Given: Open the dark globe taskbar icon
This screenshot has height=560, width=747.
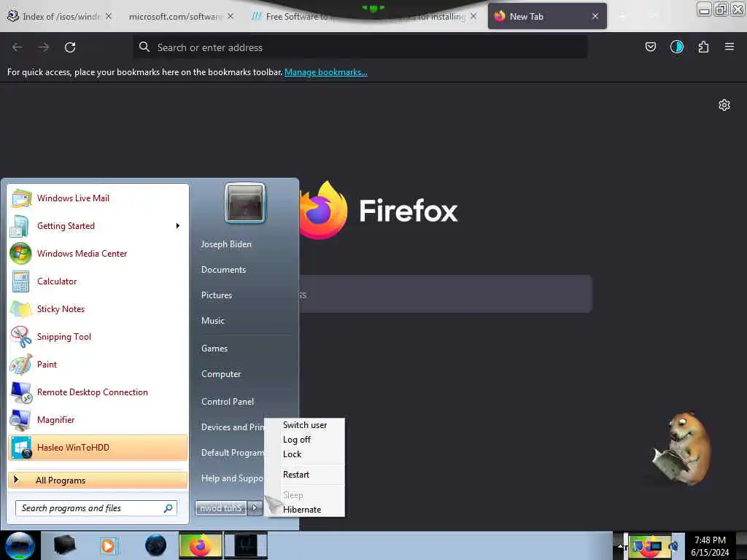Looking at the screenshot, I should tap(156, 545).
